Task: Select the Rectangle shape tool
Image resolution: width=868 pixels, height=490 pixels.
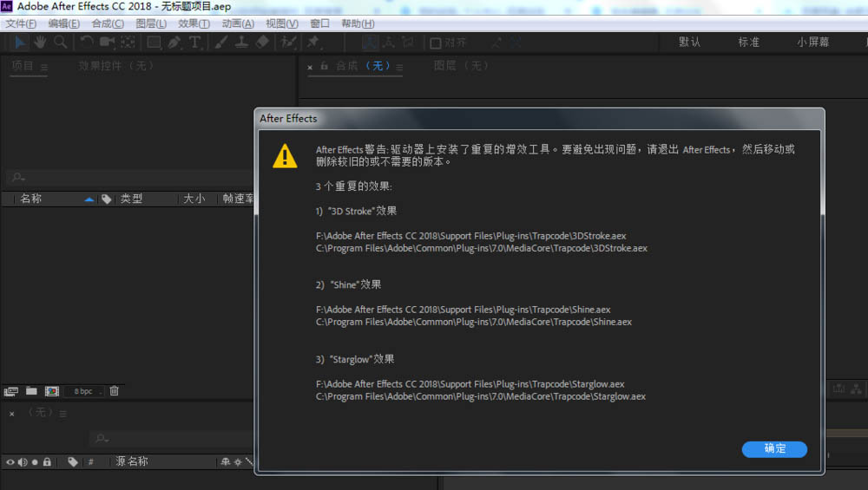Action: pyautogui.click(x=155, y=42)
